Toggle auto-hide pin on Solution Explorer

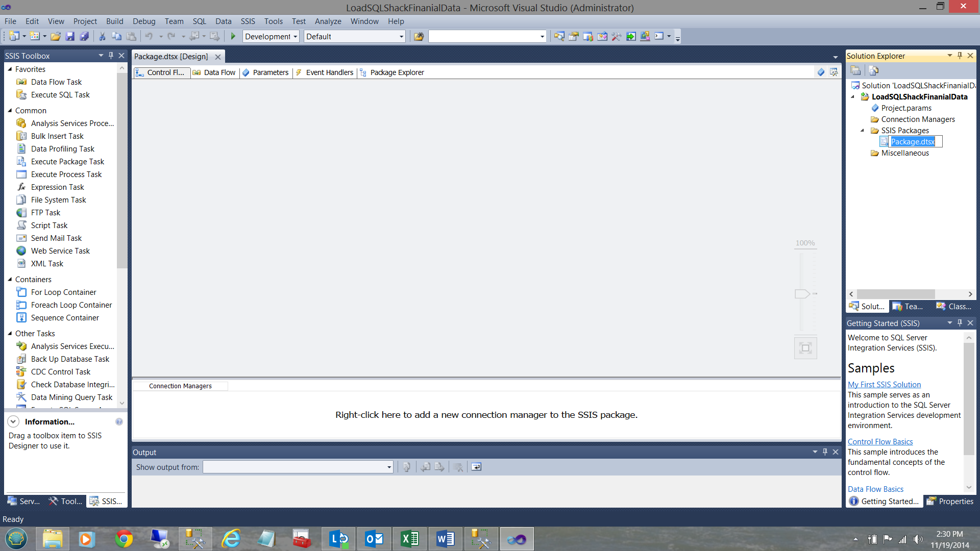(x=960, y=56)
